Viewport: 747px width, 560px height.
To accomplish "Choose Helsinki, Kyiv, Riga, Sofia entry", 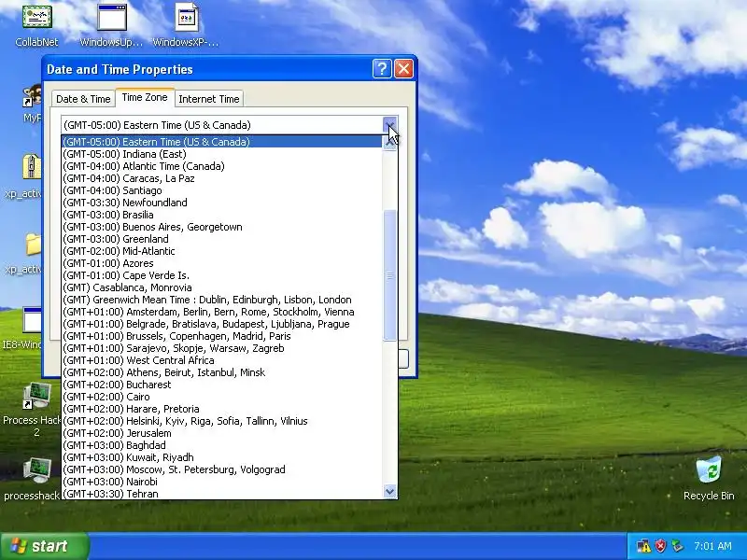I will pos(222,421).
